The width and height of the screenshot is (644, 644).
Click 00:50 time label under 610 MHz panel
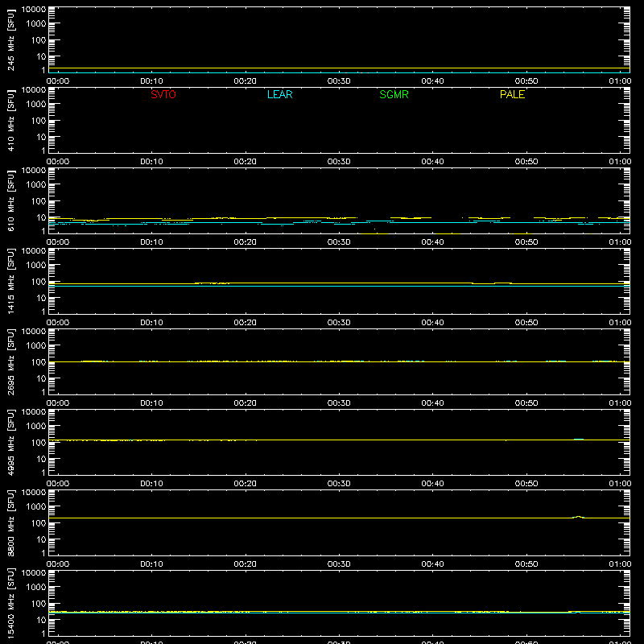pyautogui.click(x=526, y=242)
